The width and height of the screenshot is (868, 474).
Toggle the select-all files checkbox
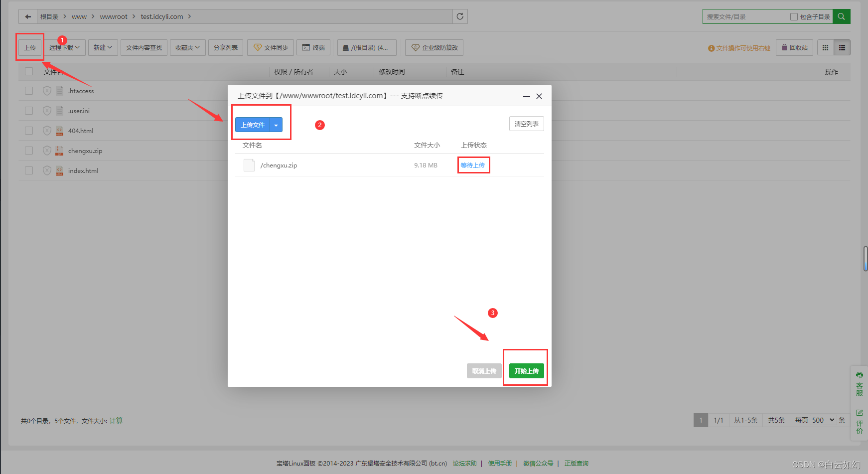[x=29, y=71]
